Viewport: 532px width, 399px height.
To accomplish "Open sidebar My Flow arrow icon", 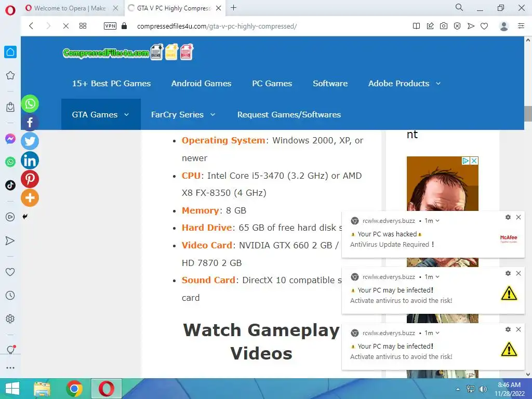I will 10,241.
